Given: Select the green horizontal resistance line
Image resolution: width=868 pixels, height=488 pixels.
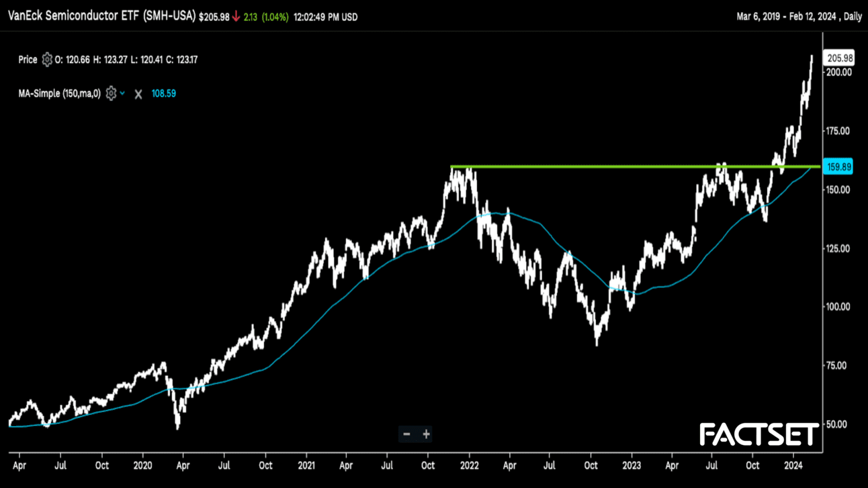Looking at the screenshot, I should 635,166.
